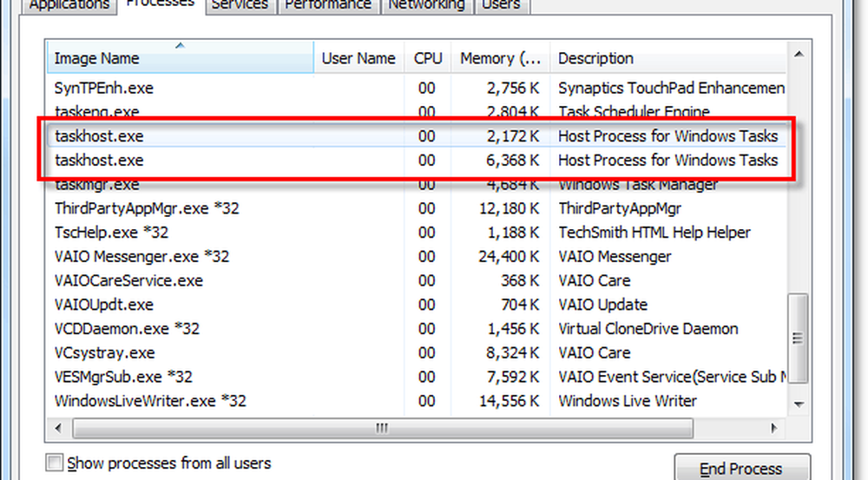This screenshot has height=480, width=868.
Task: Go to the Networking tab
Action: click(x=425, y=5)
